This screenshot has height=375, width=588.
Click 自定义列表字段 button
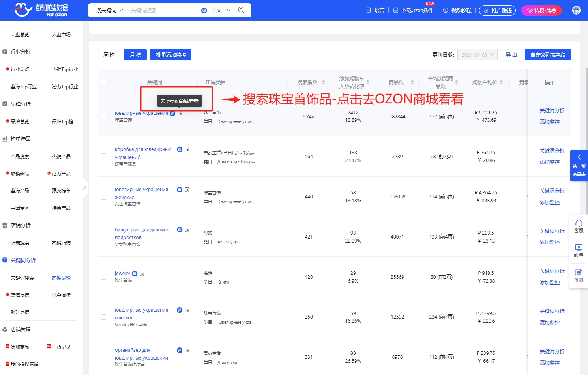pos(548,55)
